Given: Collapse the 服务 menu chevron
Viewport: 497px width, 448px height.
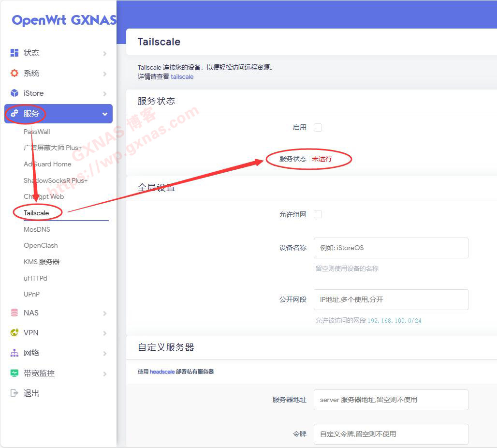Looking at the screenshot, I should pos(104,114).
